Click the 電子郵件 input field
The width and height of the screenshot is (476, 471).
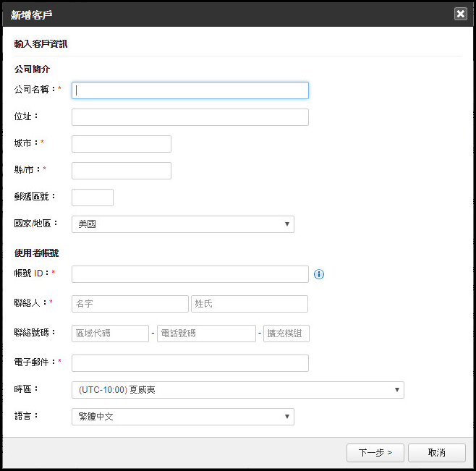pos(190,363)
